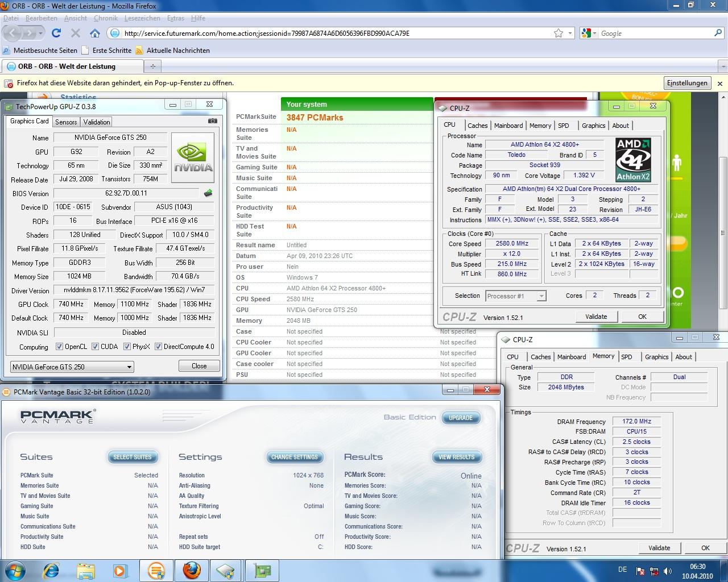Open Mainboard tab in upper CPU-Z
Viewport: 728px width, 582px height.
(508, 126)
